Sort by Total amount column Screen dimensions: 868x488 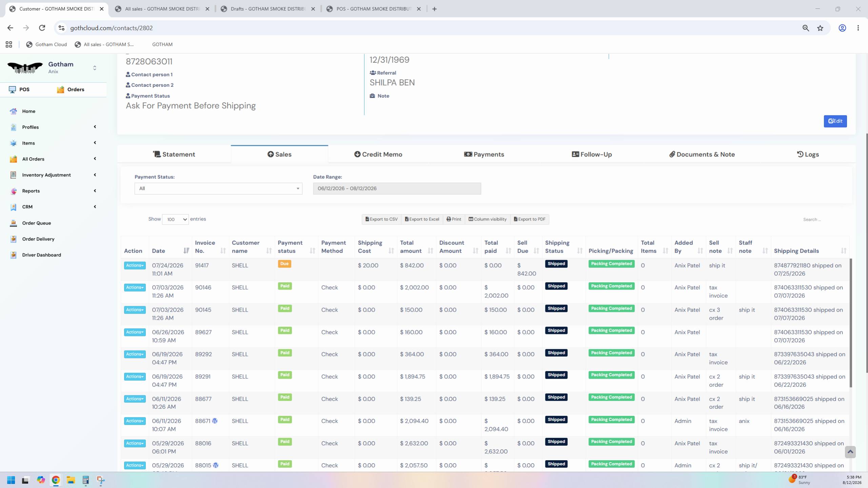pos(417,247)
